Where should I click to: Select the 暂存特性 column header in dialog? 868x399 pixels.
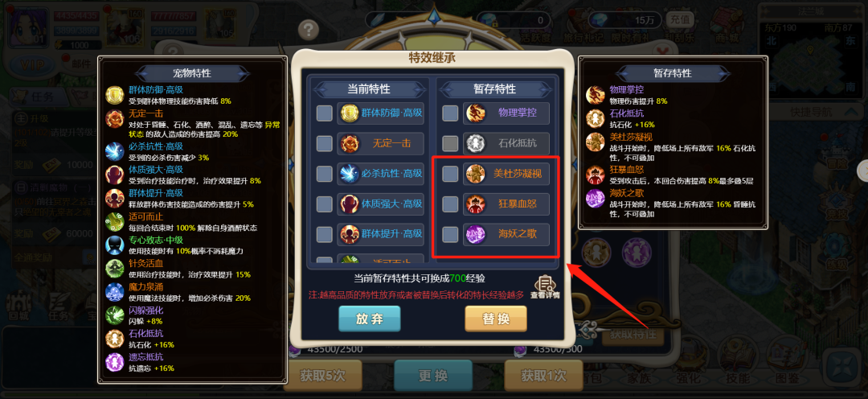pyautogui.click(x=494, y=88)
